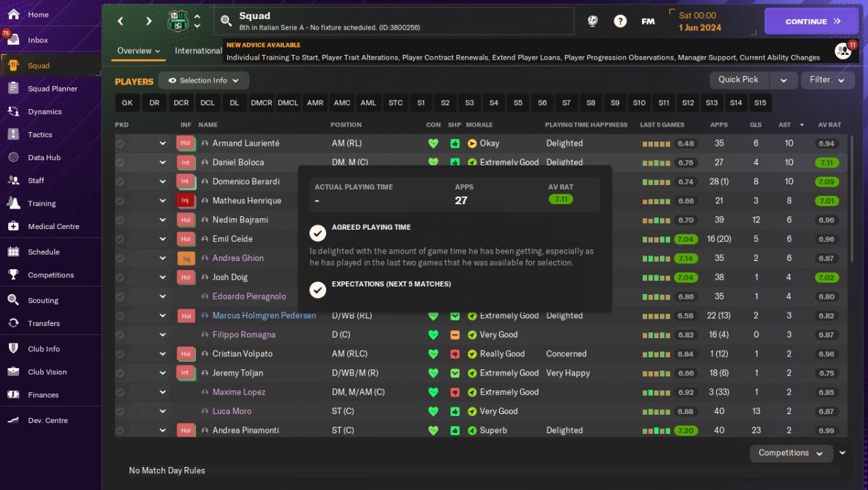This screenshot has height=490, width=868.
Task: Open the FM menu icon
Action: pyautogui.click(x=648, y=21)
